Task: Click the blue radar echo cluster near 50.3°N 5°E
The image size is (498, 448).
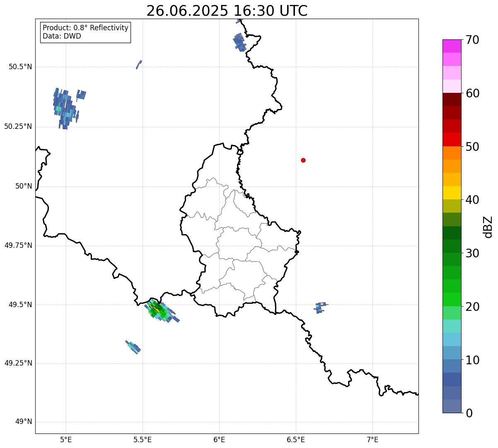Action: (65, 109)
